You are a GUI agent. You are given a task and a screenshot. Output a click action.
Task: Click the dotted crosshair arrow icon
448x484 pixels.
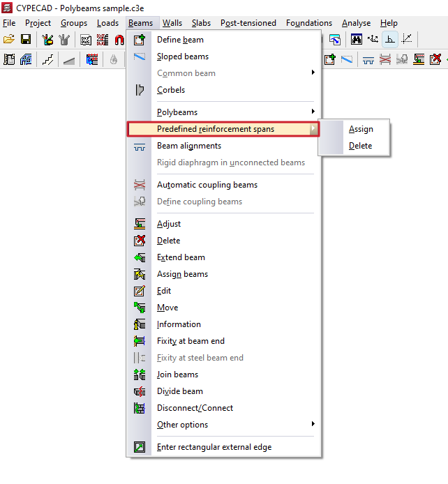click(x=407, y=40)
